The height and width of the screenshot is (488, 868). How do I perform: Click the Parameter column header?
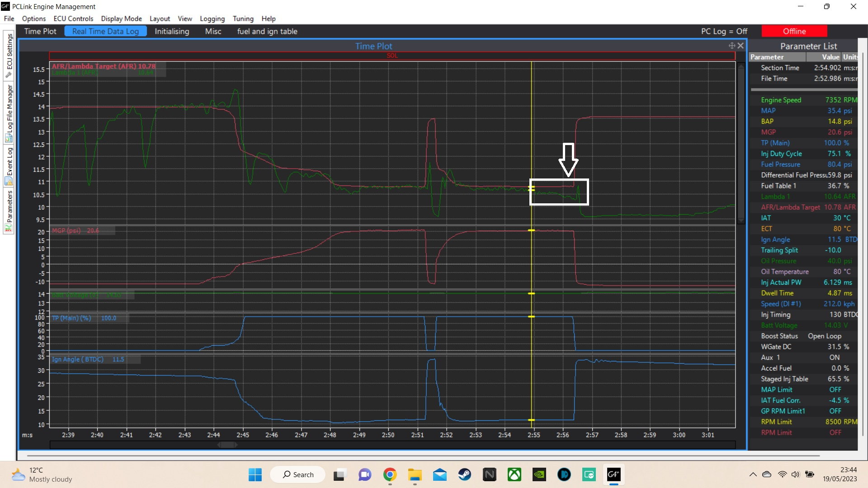pyautogui.click(x=777, y=57)
